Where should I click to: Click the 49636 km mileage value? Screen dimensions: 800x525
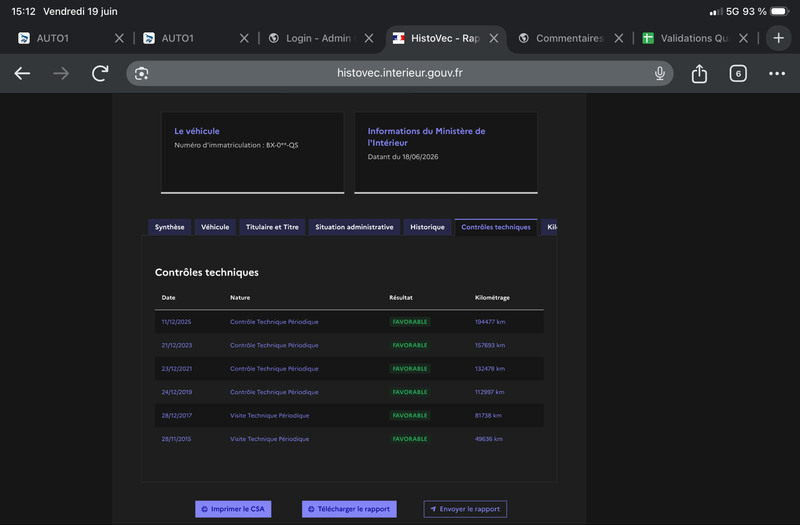pos(489,439)
